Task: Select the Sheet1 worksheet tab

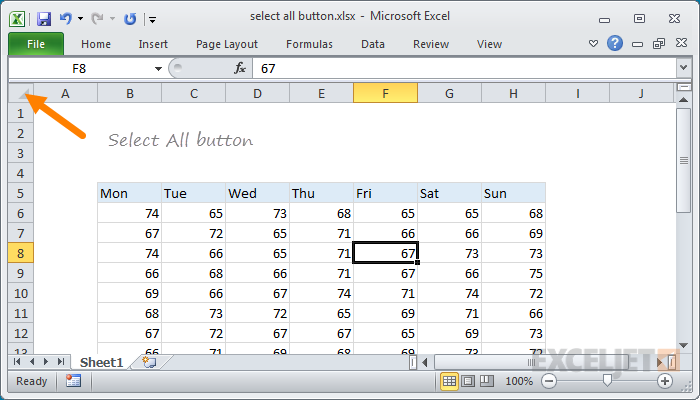Action: pos(100,362)
